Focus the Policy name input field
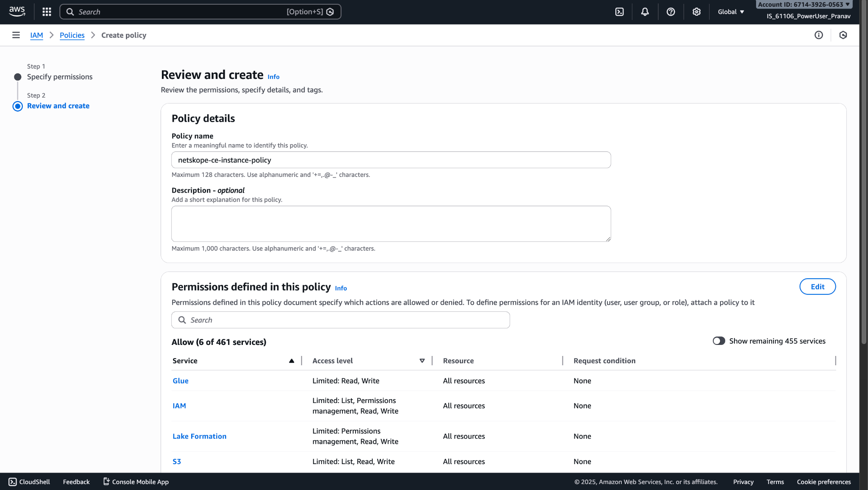This screenshot has height=490, width=868. [391, 160]
